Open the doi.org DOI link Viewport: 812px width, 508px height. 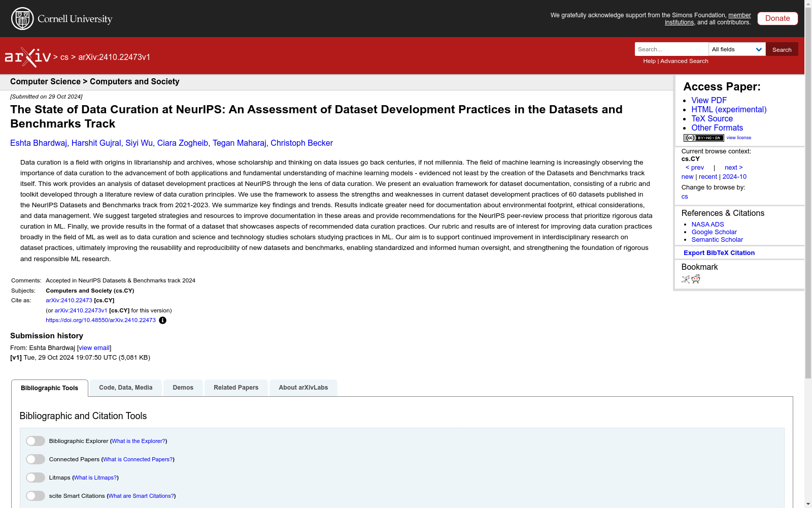(100, 320)
